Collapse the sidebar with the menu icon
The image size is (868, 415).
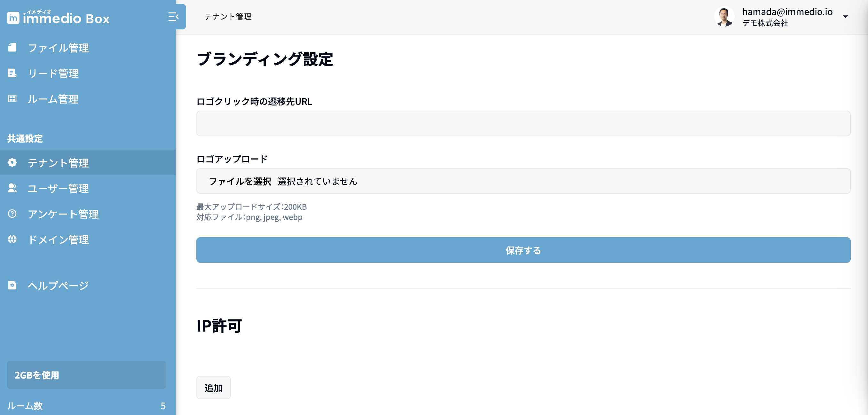pos(173,17)
